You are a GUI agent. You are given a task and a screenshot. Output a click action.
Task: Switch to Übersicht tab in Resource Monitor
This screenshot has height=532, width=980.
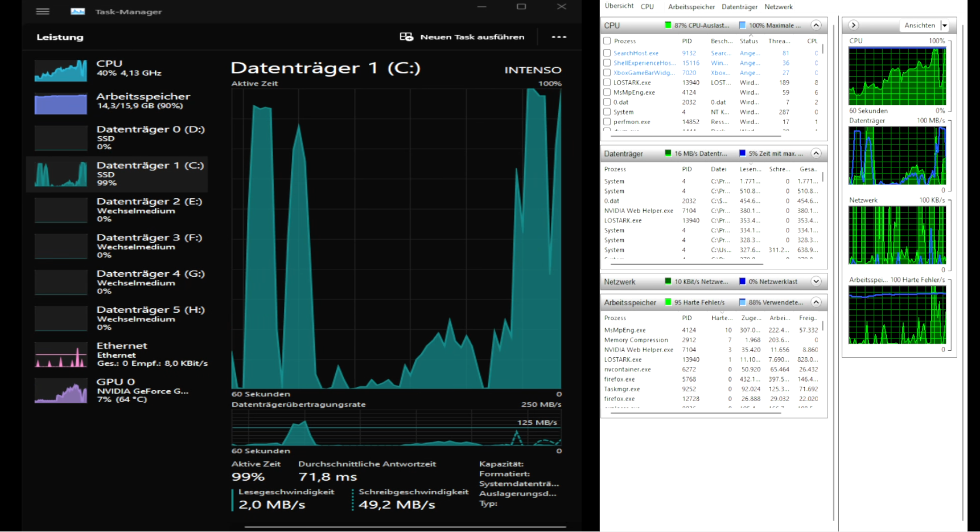click(x=619, y=6)
